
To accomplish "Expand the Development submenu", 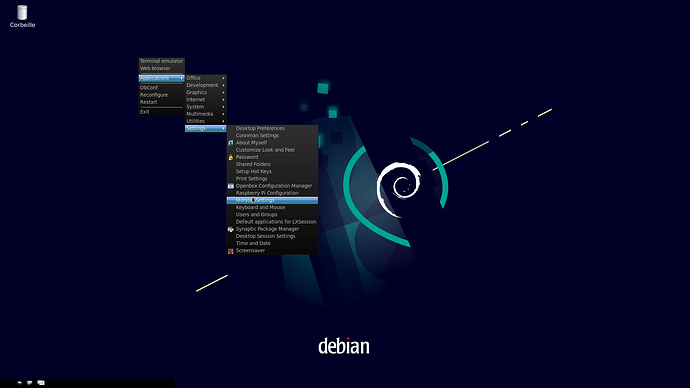I will pyautogui.click(x=206, y=85).
